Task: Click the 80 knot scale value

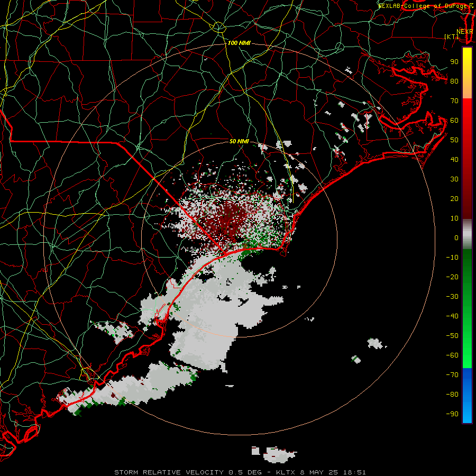Action: point(454,81)
